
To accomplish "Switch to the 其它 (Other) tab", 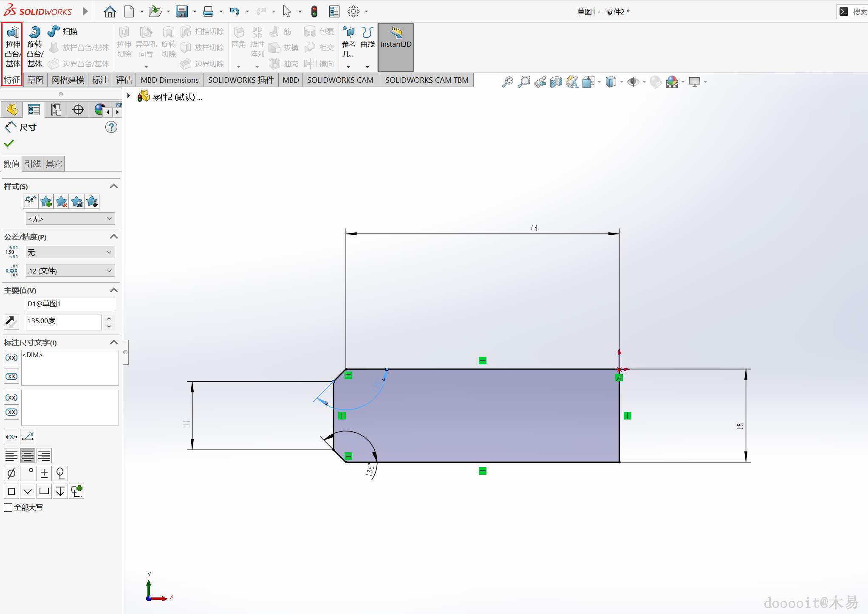I will (x=54, y=164).
